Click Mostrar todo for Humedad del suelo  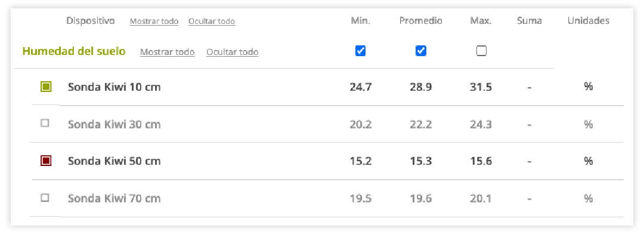click(x=167, y=52)
